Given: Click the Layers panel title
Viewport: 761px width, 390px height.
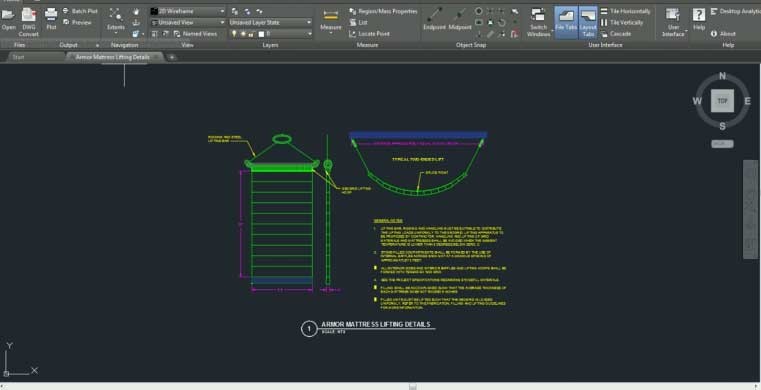Looking at the screenshot, I should click(270, 45).
